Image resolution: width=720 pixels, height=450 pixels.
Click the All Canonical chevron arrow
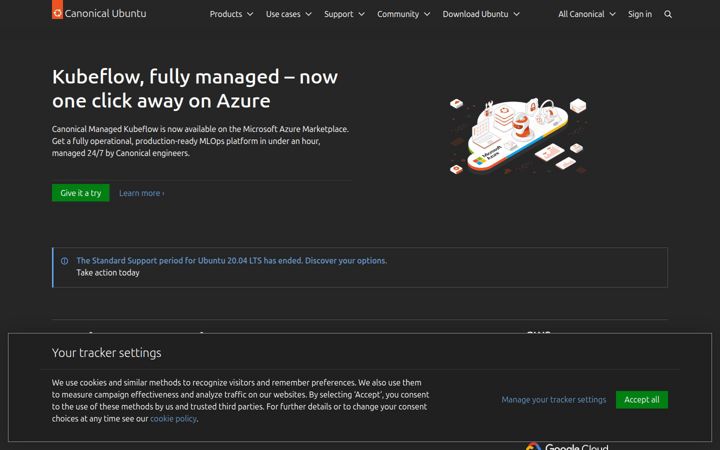coord(612,14)
